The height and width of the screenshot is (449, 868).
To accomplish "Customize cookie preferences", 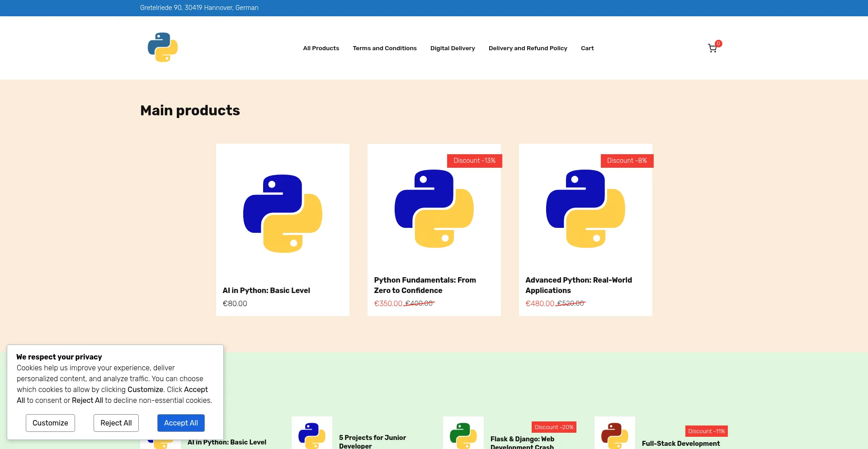I will [50, 423].
